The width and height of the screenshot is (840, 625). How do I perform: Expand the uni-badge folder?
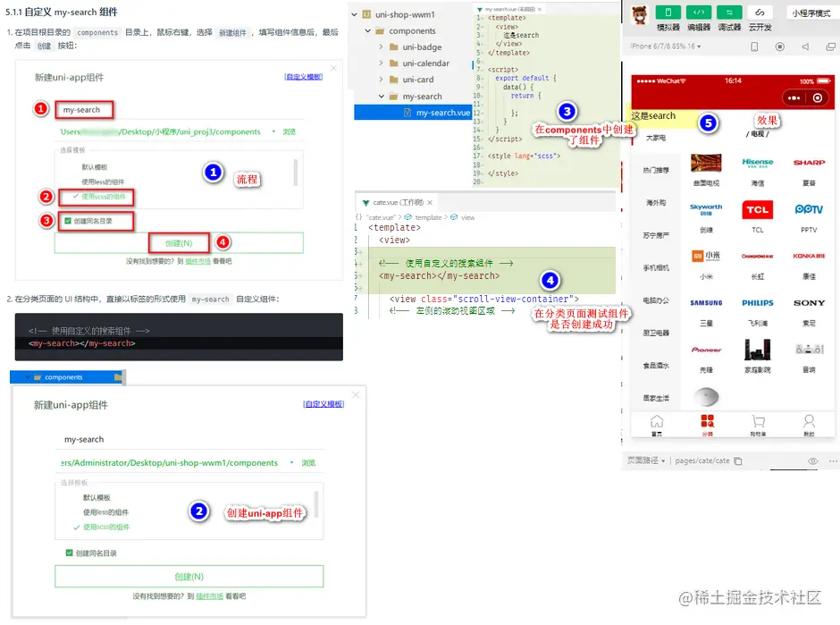[381, 47]
